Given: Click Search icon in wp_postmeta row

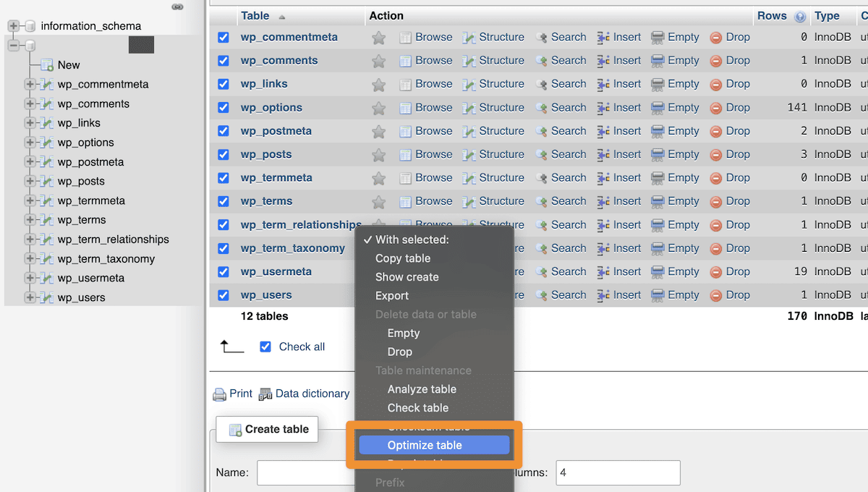Looking at the screenshot, I should [x=542, y=131].
